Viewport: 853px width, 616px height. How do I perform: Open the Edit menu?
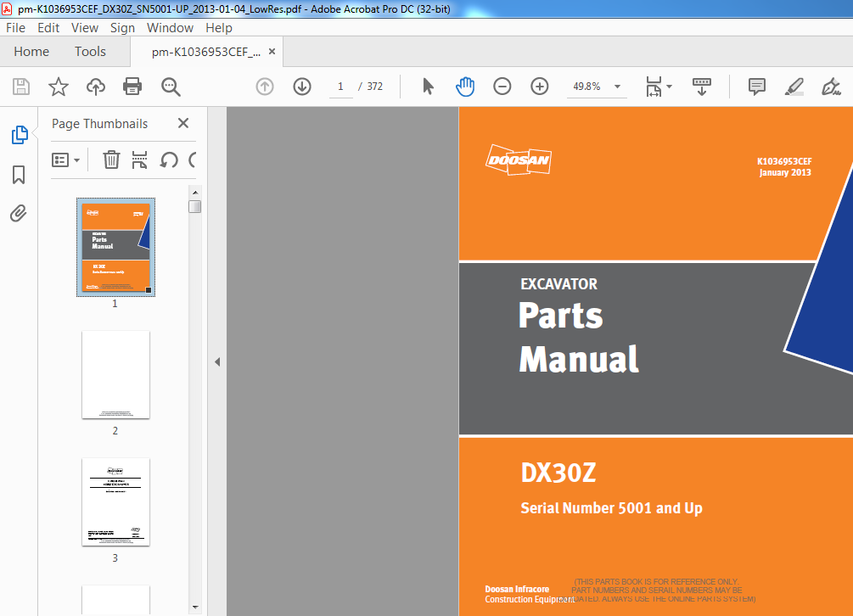click(x=48, y=28)
